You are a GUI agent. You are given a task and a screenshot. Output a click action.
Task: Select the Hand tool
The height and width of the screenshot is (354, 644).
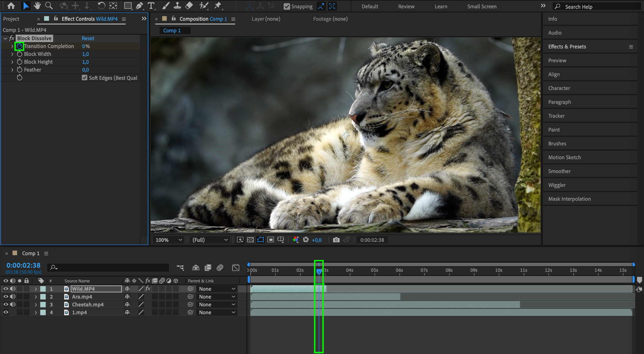click(x=37, y=6)
